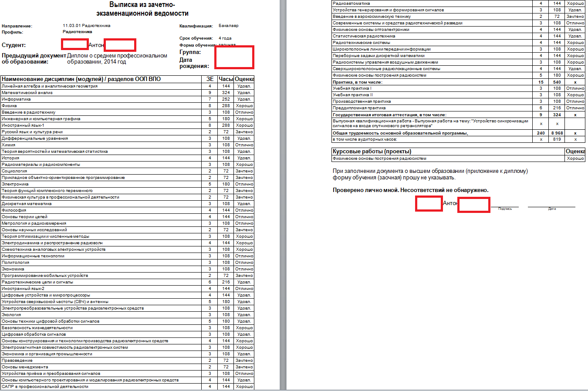Select paragraph "При заполнении документа о высшем образовании"
The image size is (588, 391).
click(x=430, y=174)
